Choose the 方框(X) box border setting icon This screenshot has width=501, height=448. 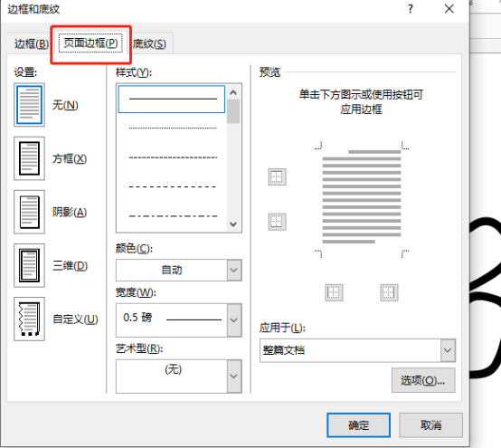pos(29,158)
